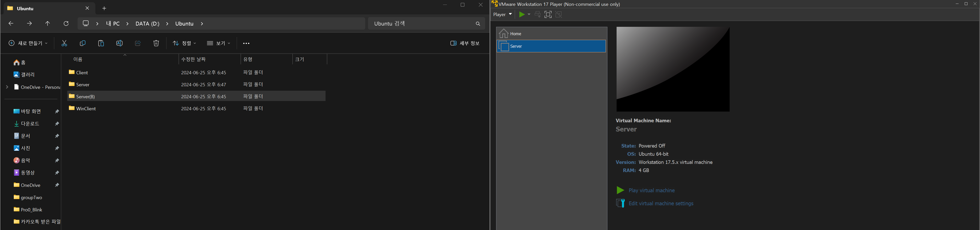Open the VMware Player menu
Image resolution: width=980 pixels, height=230 pixels.
click(503, 15)
